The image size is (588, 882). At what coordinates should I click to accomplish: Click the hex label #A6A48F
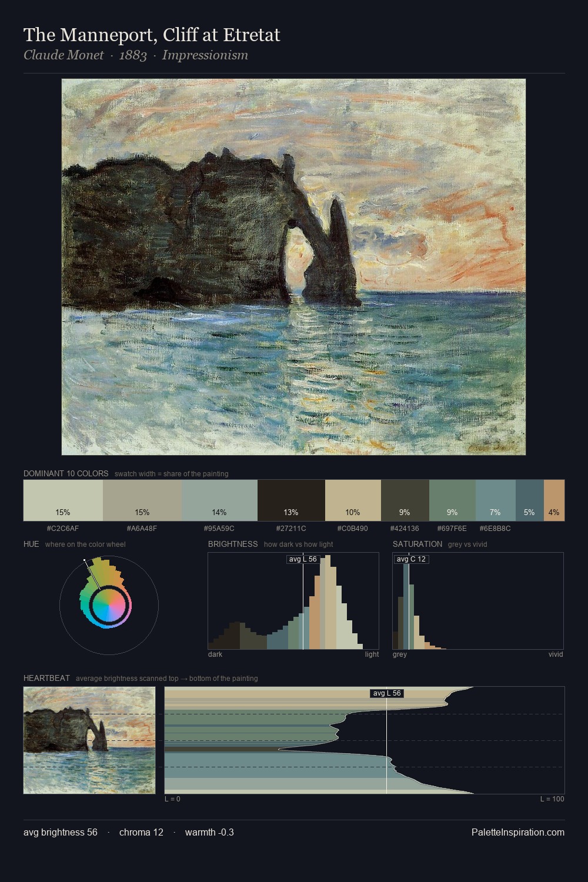pyautogui.click(x=142, y=528)
